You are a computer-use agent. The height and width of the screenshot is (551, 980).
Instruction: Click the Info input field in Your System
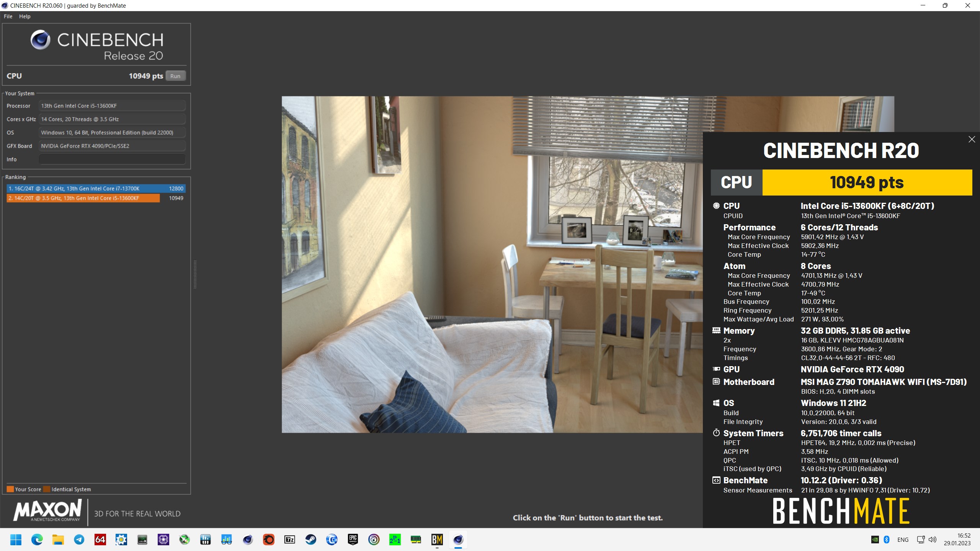[112, 159]
